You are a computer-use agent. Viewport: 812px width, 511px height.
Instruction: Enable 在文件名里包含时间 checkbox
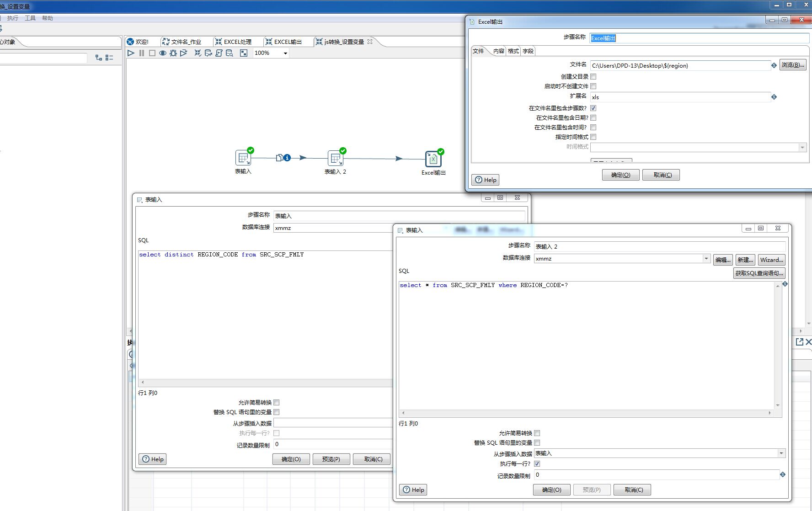pos(593,128)
